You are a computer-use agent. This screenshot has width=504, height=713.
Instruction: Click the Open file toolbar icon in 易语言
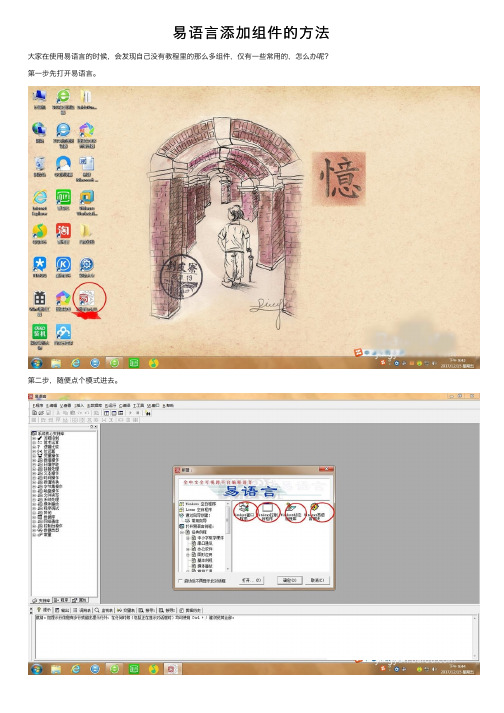(x=41, y=413)
